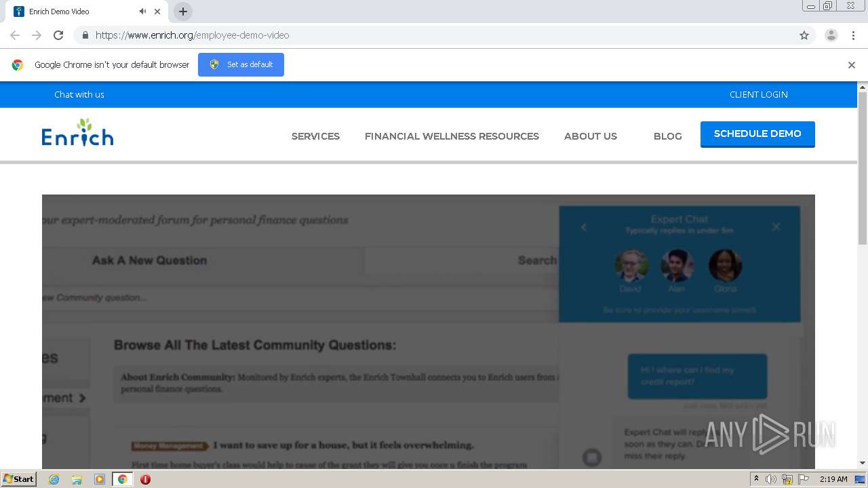Click the system clock showing 2:19 AM
The height and width of the screenshot is (488, 868).
coord(833,479)
